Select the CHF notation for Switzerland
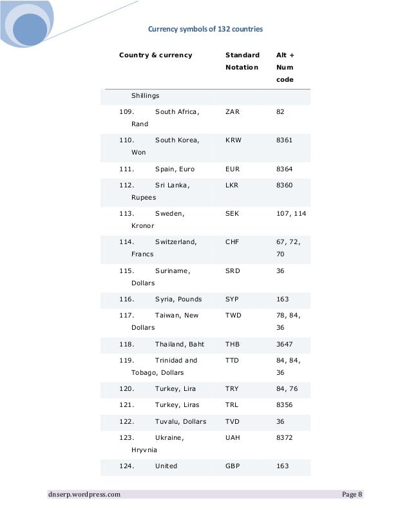The height and width of the screenshot is (532, 411). coord(233,242)
